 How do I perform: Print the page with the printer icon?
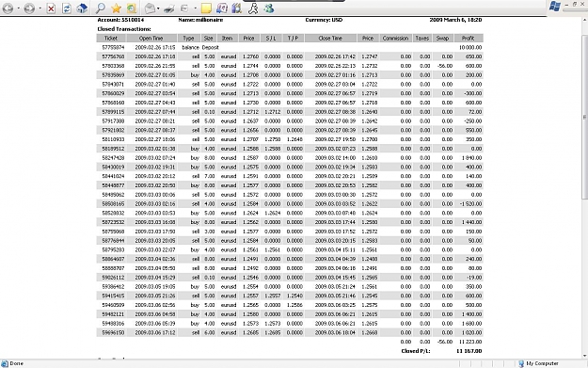(x=169, y=8)
